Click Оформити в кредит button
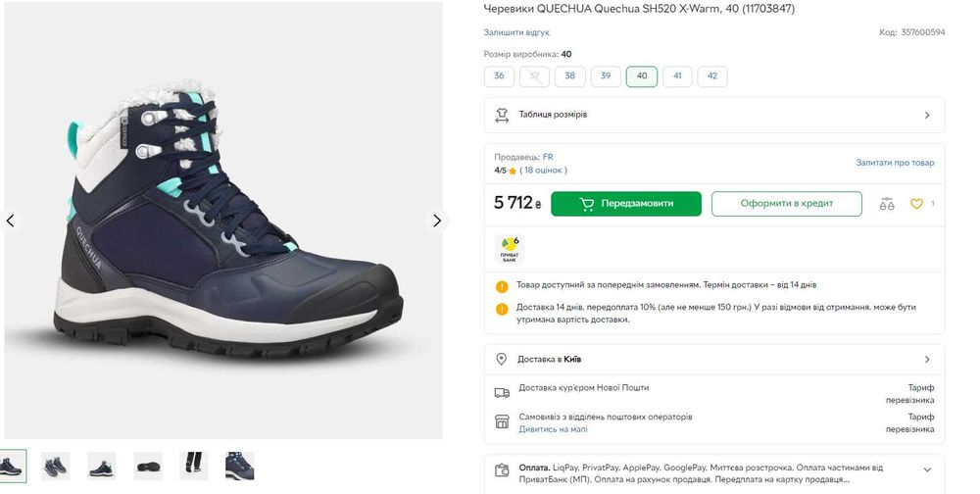980x494 pixels. pyautogui.click(x=786, y=204)
